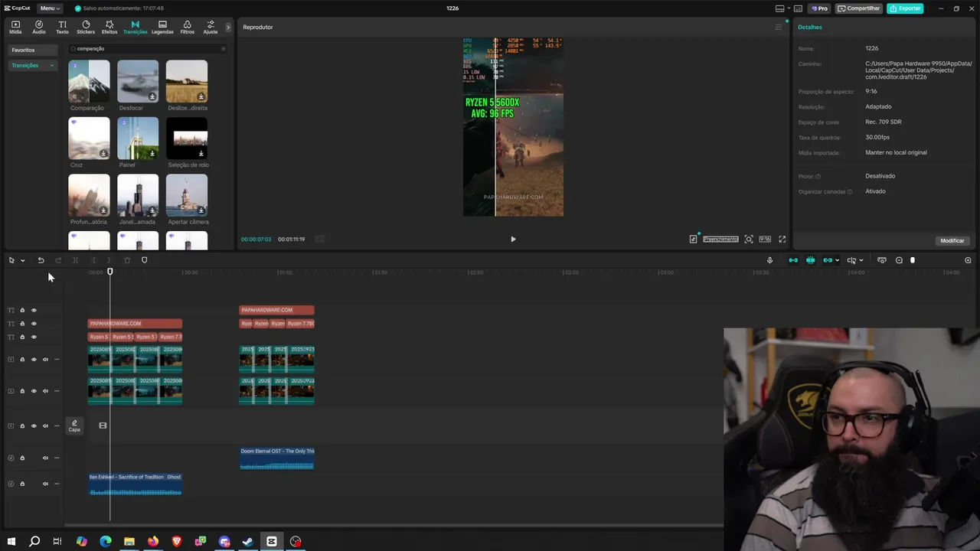Open the 9:16 aspect ratio selector
Viewport: 980px width, 551px height.
coord(765,239)
